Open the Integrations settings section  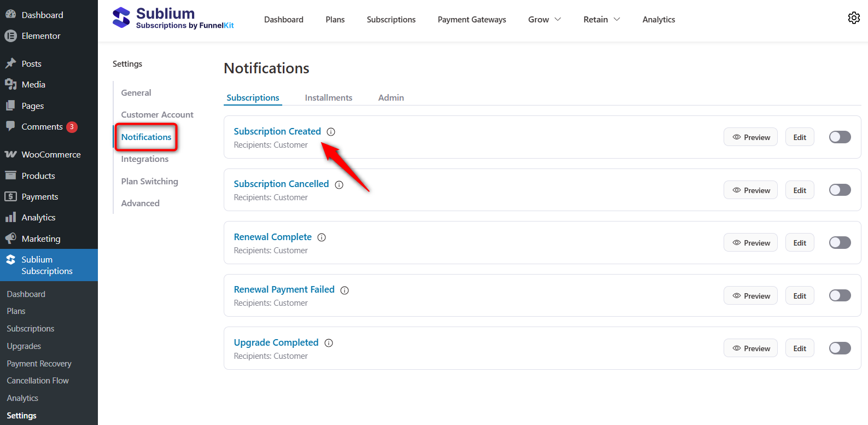(x=144, y=159)
